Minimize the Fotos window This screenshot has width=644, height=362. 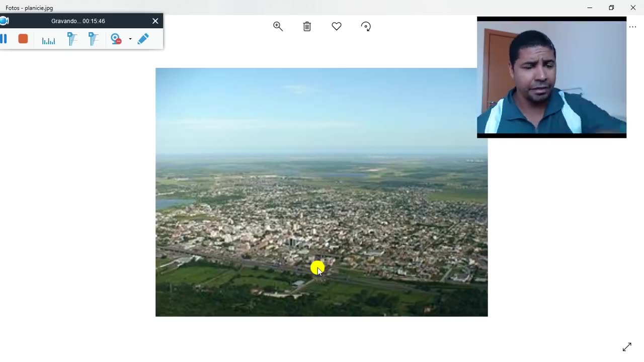pyautogui.click(x=590, y=8)
